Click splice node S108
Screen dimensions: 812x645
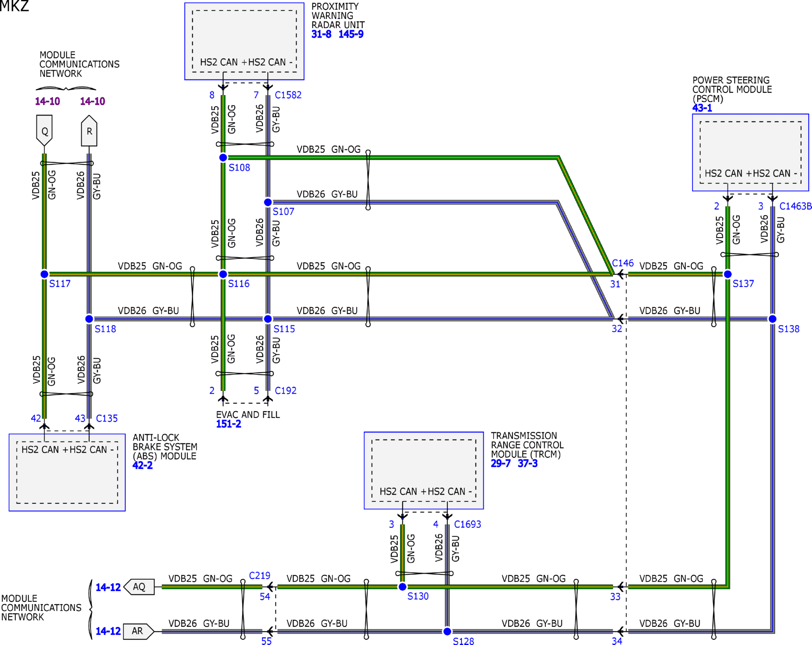coord(223,158)
